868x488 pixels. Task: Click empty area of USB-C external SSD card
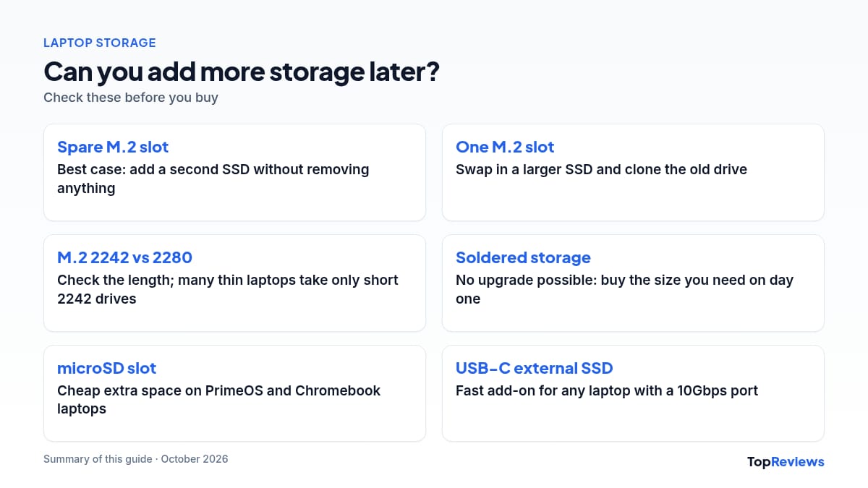click(633, 421)
